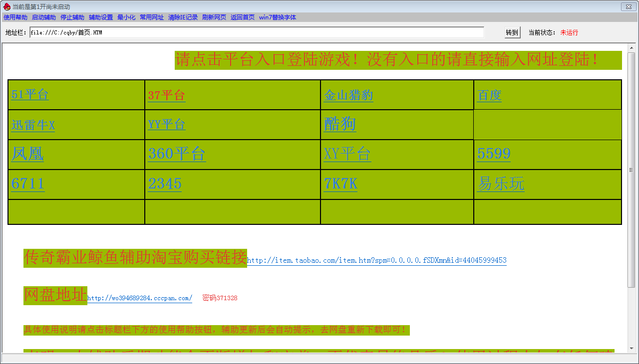This screenshot has width=639, height=364.
Task: Click the 密码371328 password text
Action: tap(220, 298)
